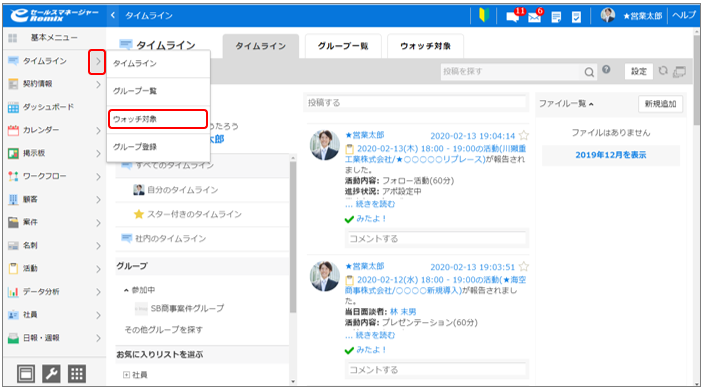Click 基本メニュー heading in sidebar
This screenshot has height=389, width=702.
(x=54, y=38)
